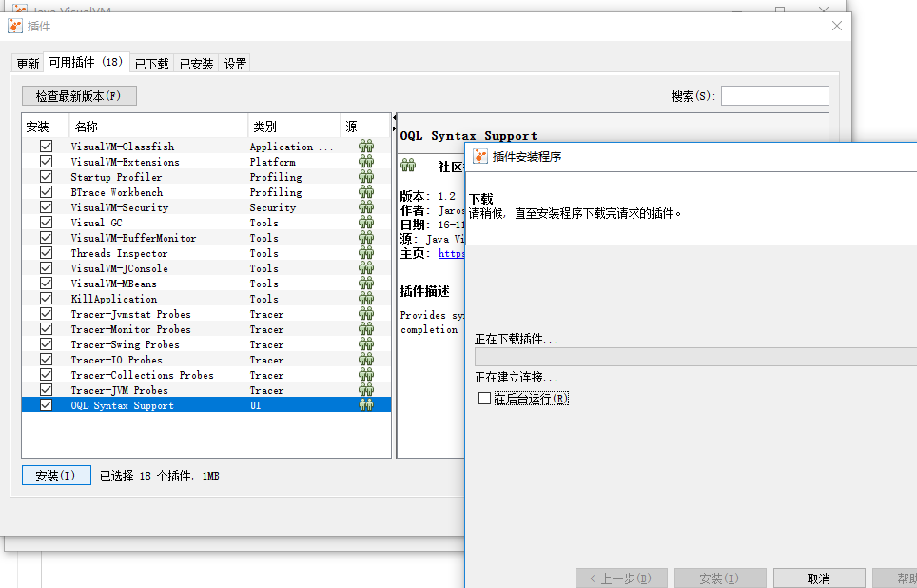917x588 pixels.
Task: Click the 源 column header
Action: [365, 127]
